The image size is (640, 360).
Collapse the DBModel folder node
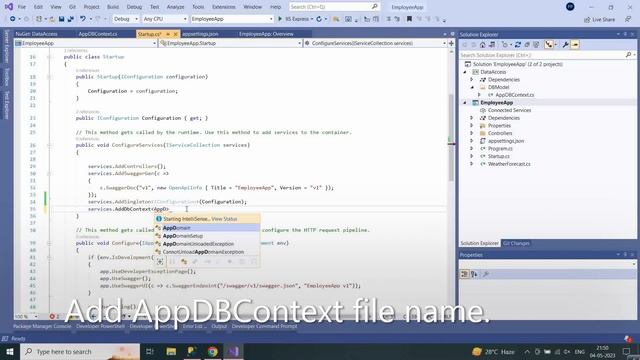(x=472, y=87)
